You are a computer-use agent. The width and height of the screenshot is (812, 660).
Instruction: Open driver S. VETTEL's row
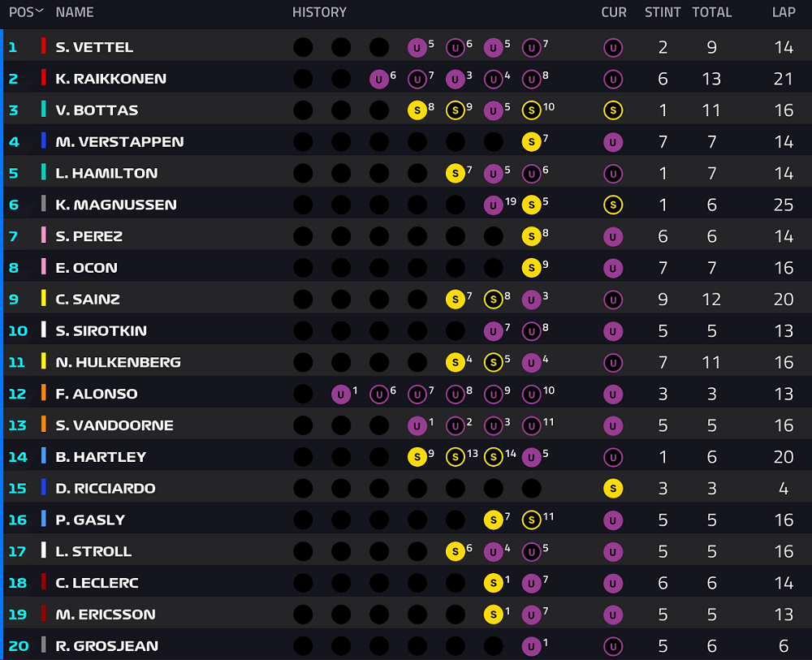(407, 47)
